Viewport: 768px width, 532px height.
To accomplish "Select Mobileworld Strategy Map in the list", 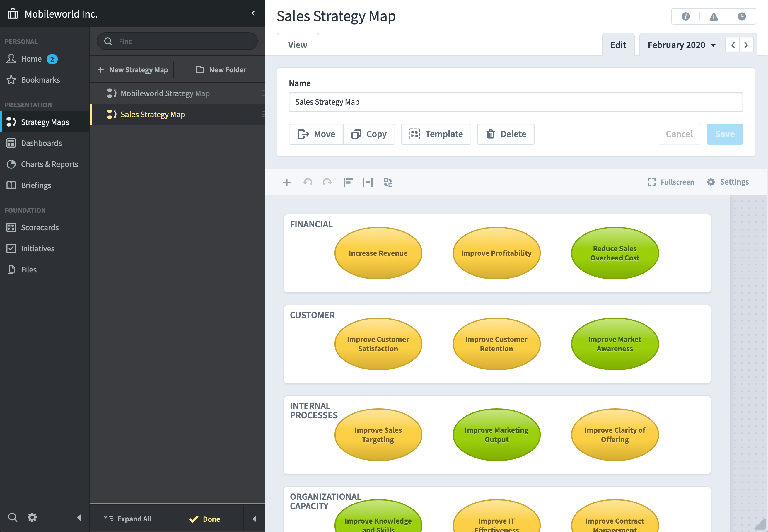I will tap(177, 93).
